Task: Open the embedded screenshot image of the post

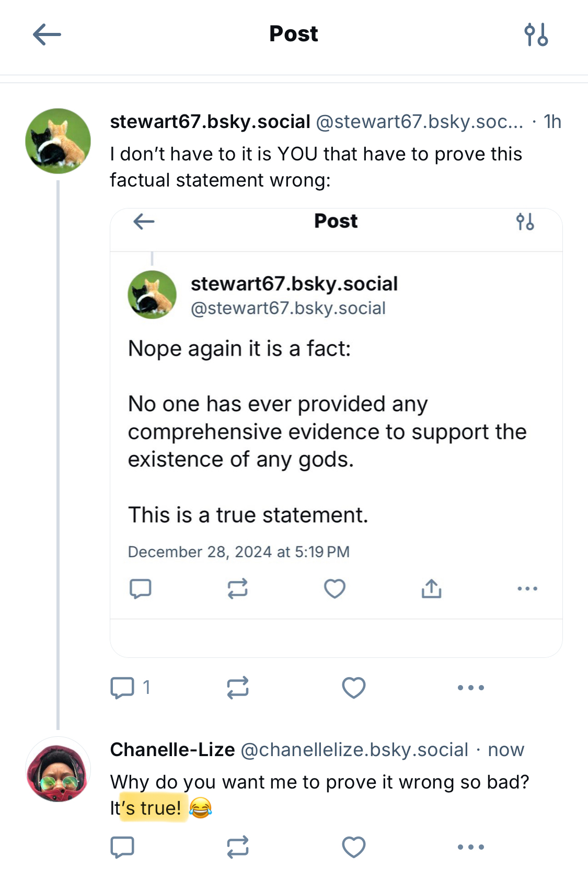Action: (x=336, y=433)
